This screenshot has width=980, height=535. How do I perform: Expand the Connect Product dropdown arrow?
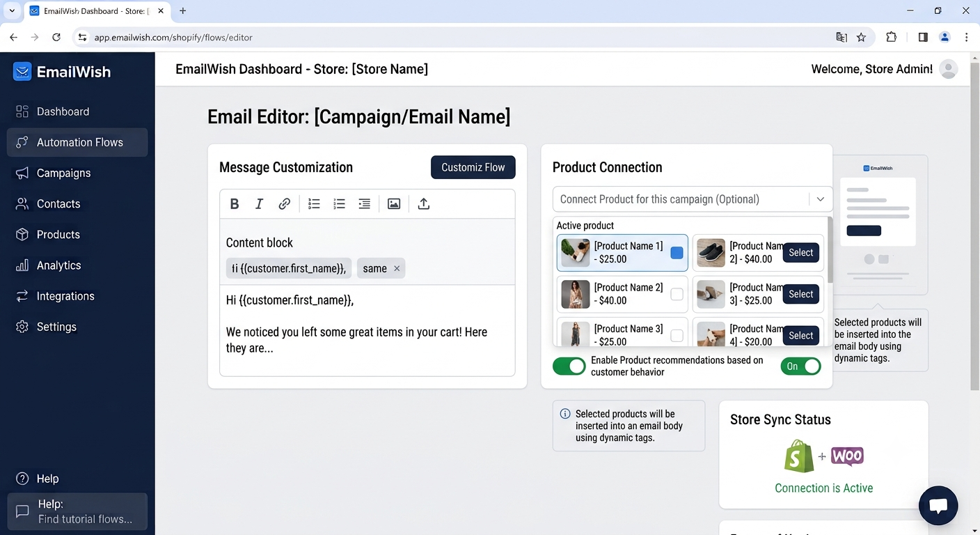click(x=820, y=199)
